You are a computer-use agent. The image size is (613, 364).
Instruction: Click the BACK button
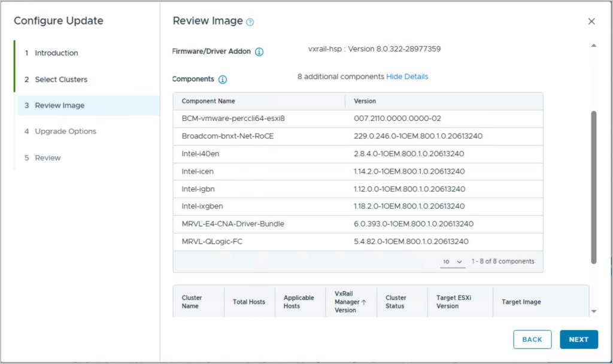tap(532, 339)
